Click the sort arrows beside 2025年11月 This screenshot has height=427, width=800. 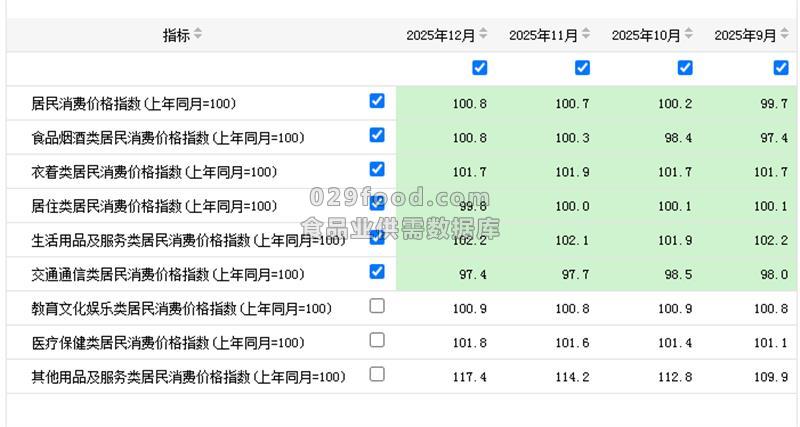click(586, 35)
